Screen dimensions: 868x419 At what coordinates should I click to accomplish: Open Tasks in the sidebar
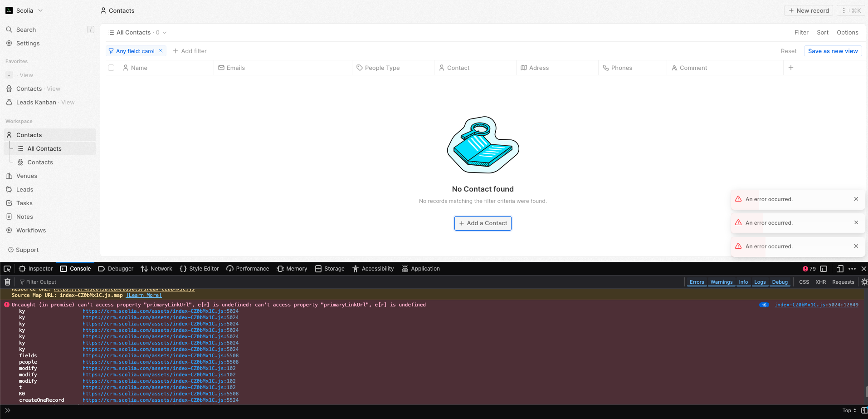(x=50, y=203)
